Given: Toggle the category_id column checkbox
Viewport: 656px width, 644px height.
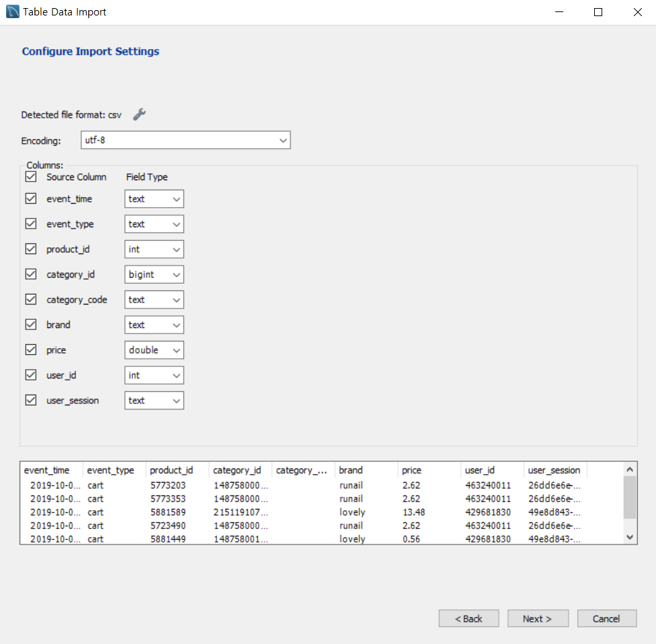Looking at the screenshot, I should (x=30, y=274).
